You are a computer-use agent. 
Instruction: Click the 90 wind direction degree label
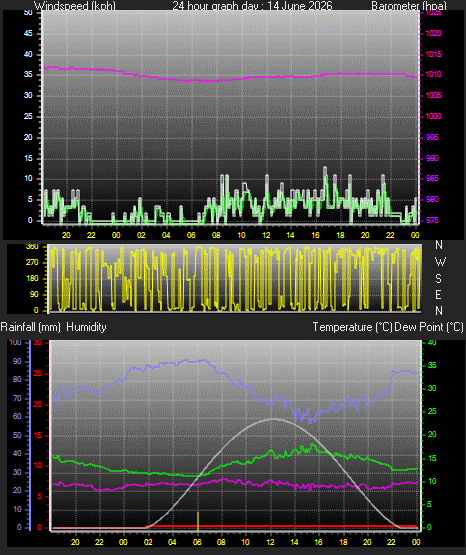[x=34, y=294]
